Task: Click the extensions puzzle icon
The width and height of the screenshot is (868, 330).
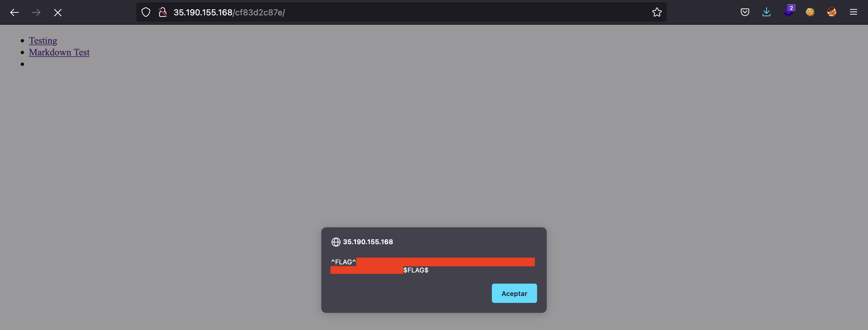Action: tap(788, 12)
